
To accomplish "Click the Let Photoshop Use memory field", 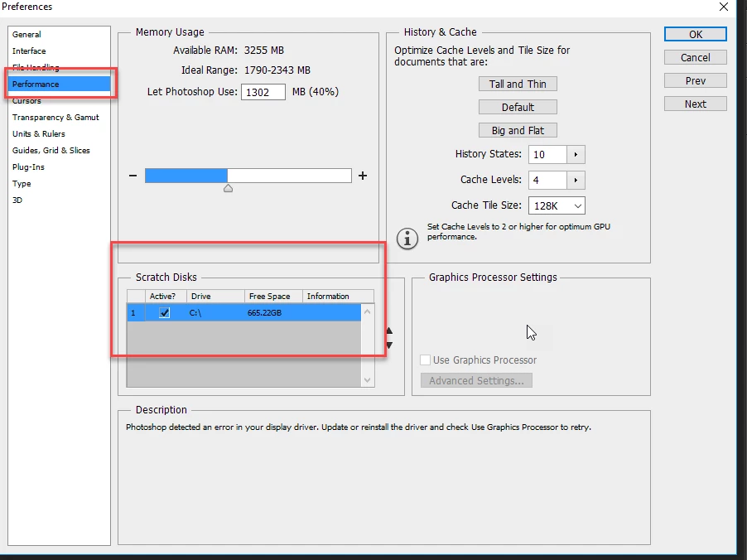I will [263, 92].
